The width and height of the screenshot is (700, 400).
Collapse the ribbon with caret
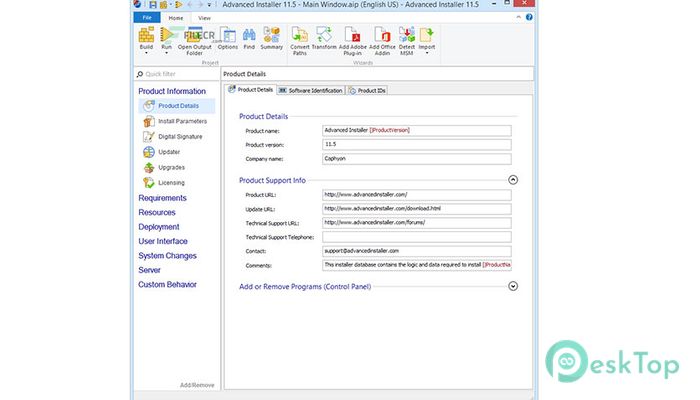click(x=518, y=17)
